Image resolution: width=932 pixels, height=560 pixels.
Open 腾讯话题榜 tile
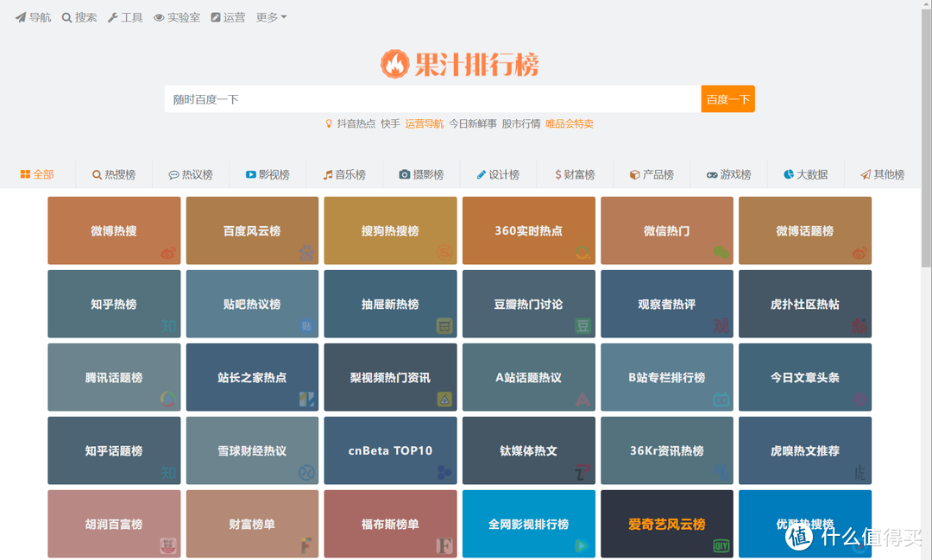(114, 377)
